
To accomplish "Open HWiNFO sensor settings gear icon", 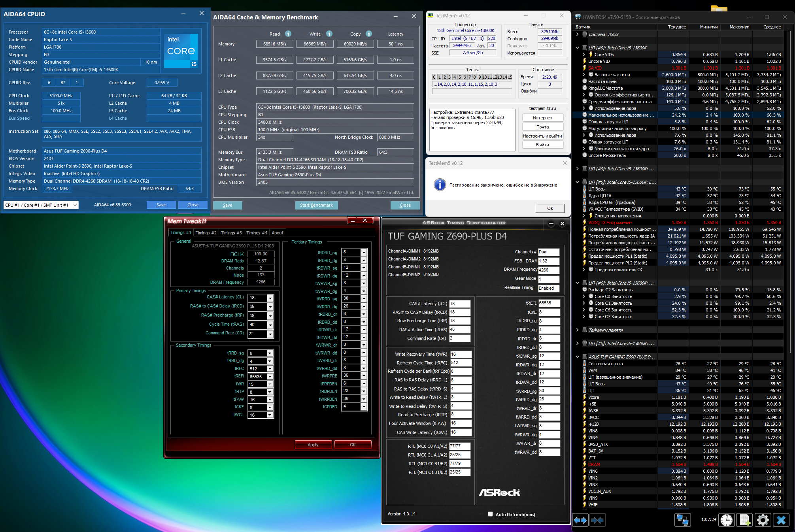I will coord(763,520).
